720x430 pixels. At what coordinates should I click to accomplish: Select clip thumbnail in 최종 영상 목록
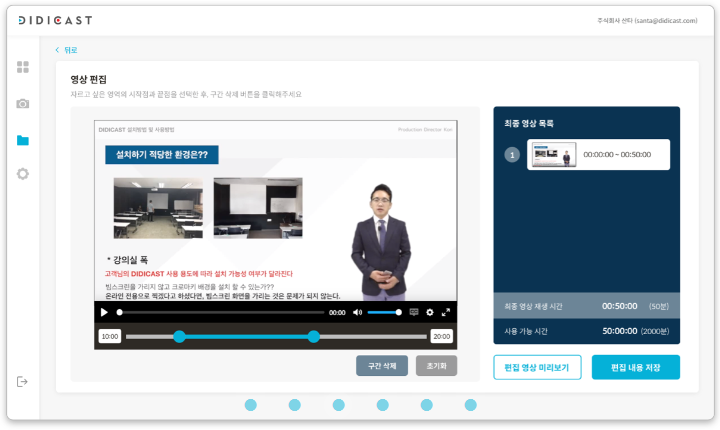554,154
